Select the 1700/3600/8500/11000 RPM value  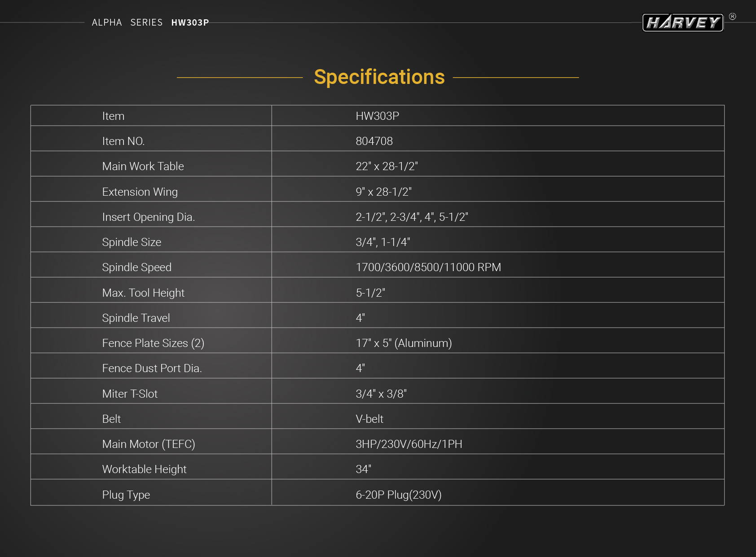428,267
